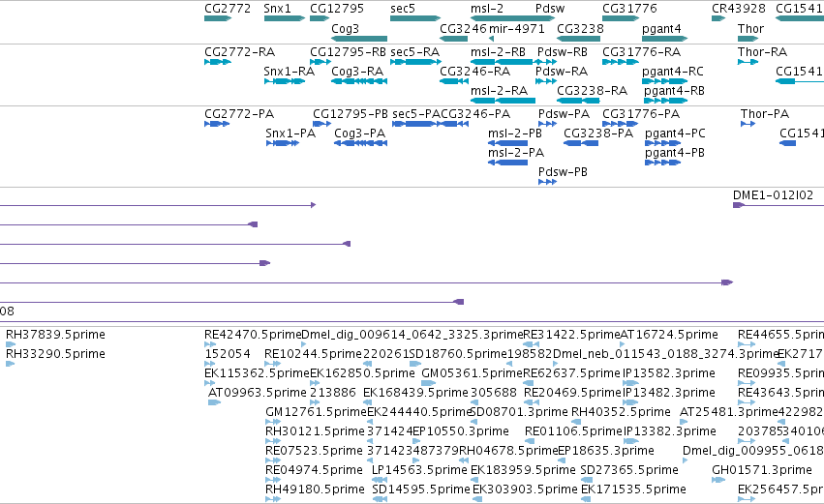Select the Cog3-PA protein label
Viewport: 824px width, 504px height.
[359, 133]
